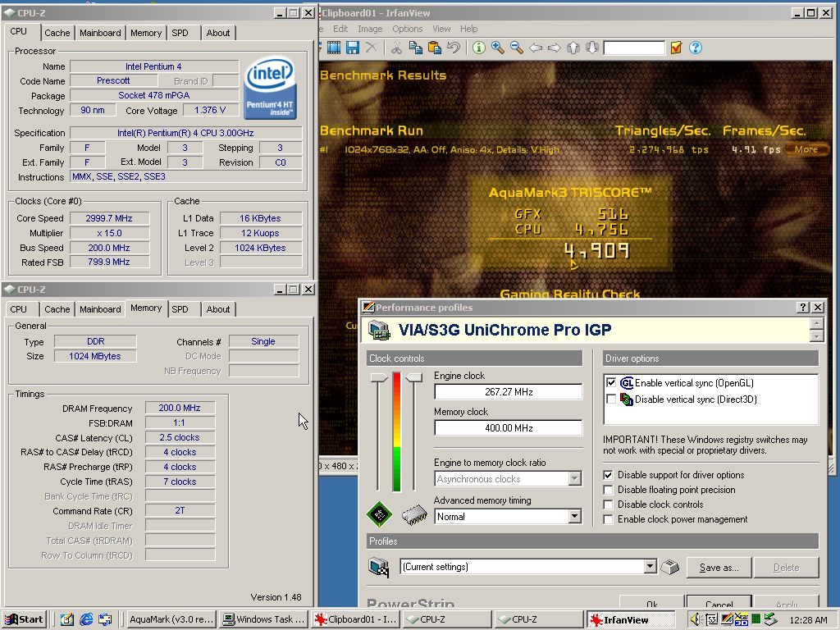Image resolution: width=840 pixels, height=630 pixels.
Task: Click the Paste clipboard icon in IrfanView
Action: 434,48
